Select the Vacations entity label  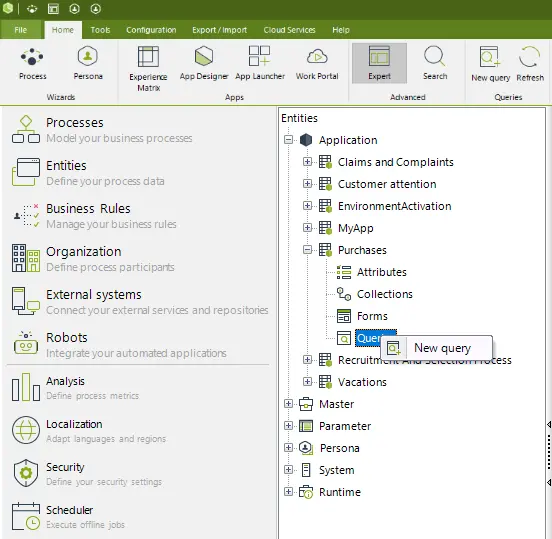[x=362, y=382]
